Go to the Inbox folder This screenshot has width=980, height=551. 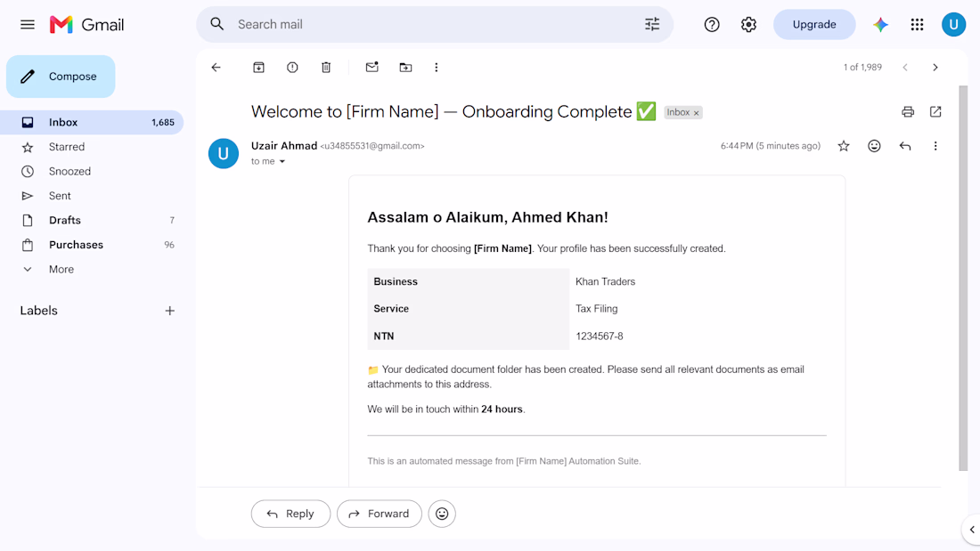coord(92,123)
